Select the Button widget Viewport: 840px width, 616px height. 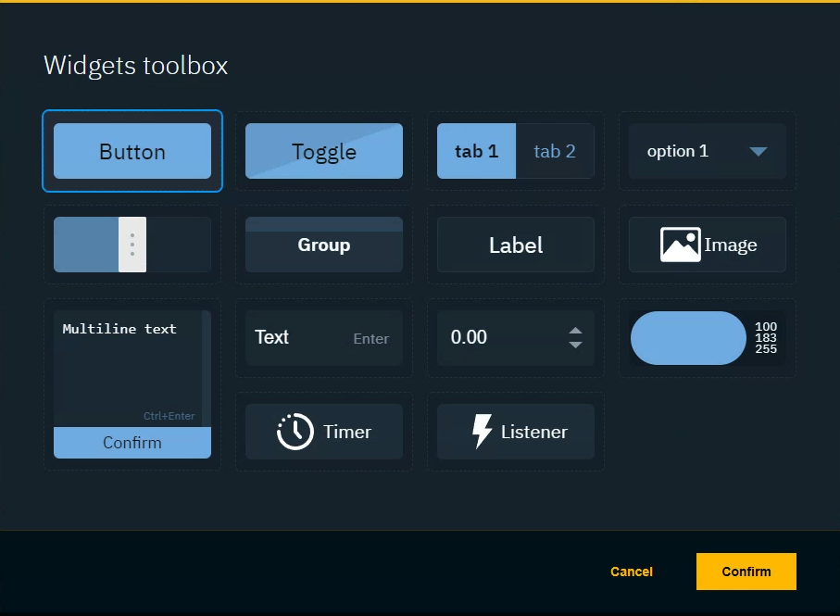coord(132,151)
